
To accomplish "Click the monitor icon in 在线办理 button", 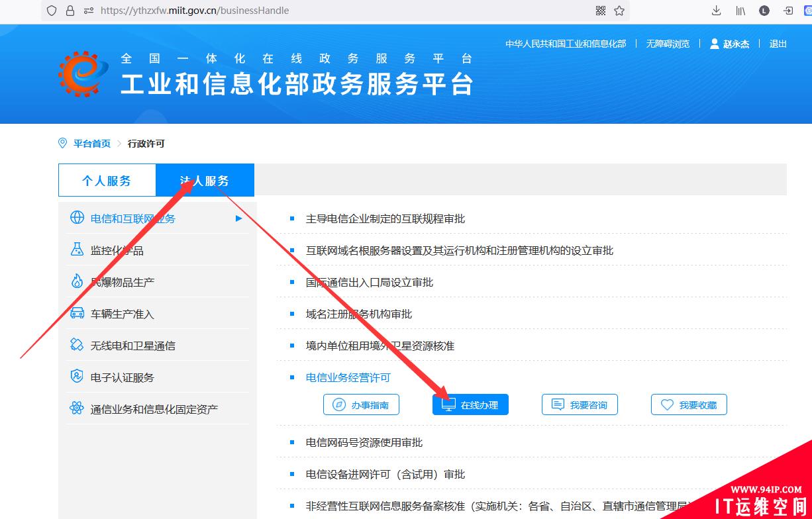I will (x=449, y=404).
